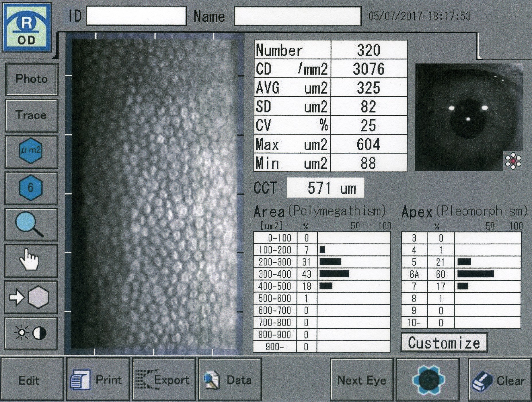This screenshot has height=402, width=532.
Task: Open brightness and contrast adjustment
Action: (31, 333)
